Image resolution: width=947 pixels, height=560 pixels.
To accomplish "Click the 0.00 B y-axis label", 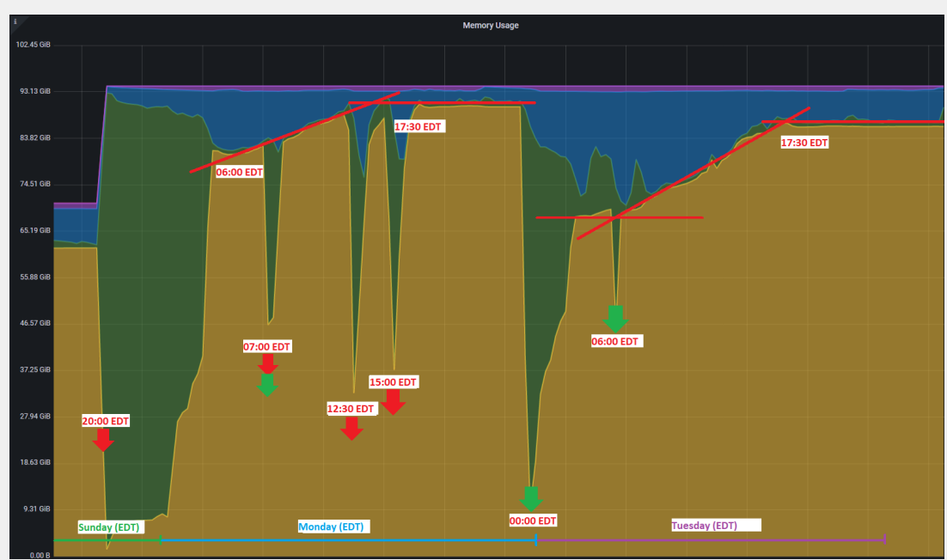I will (x=40, y=555).
